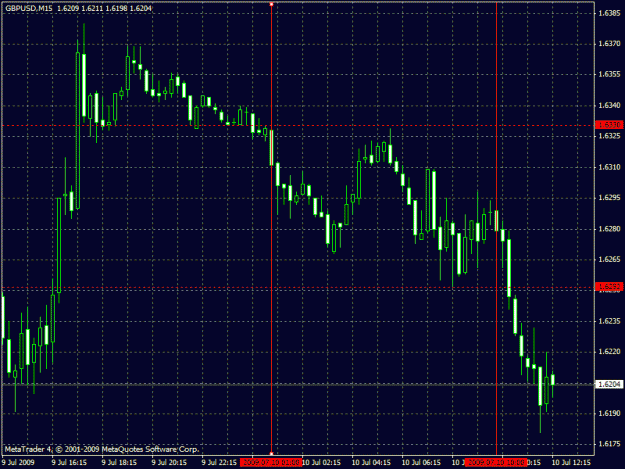Click the 1.6370 price scale label
This screenshot has width=625, height=469.
click(609, 44)
